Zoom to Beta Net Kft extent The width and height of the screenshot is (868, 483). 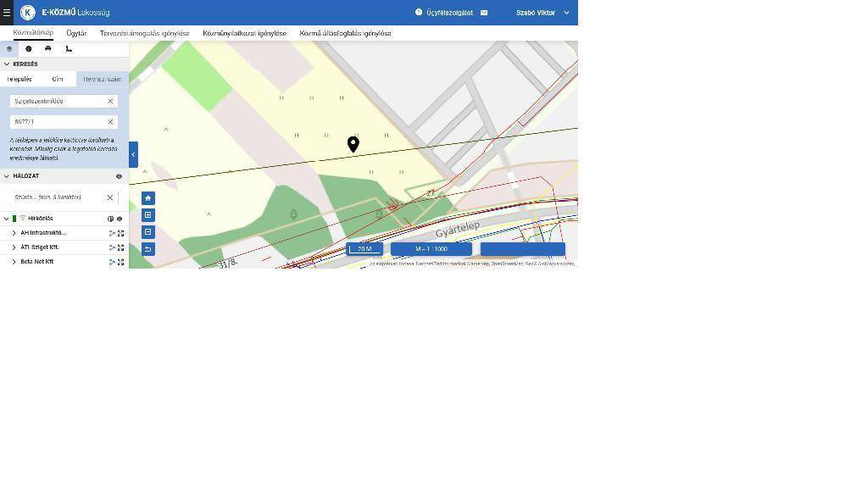120,262
